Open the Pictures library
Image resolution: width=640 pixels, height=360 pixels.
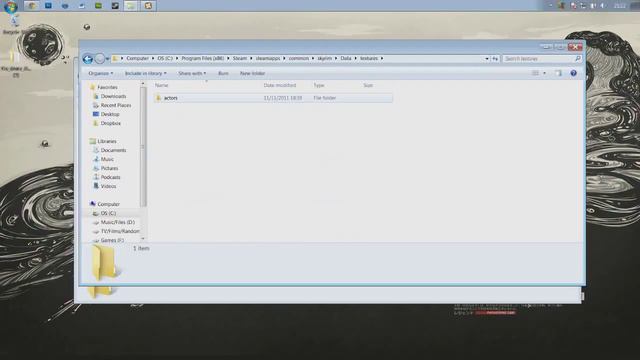[x=109, y=168]
